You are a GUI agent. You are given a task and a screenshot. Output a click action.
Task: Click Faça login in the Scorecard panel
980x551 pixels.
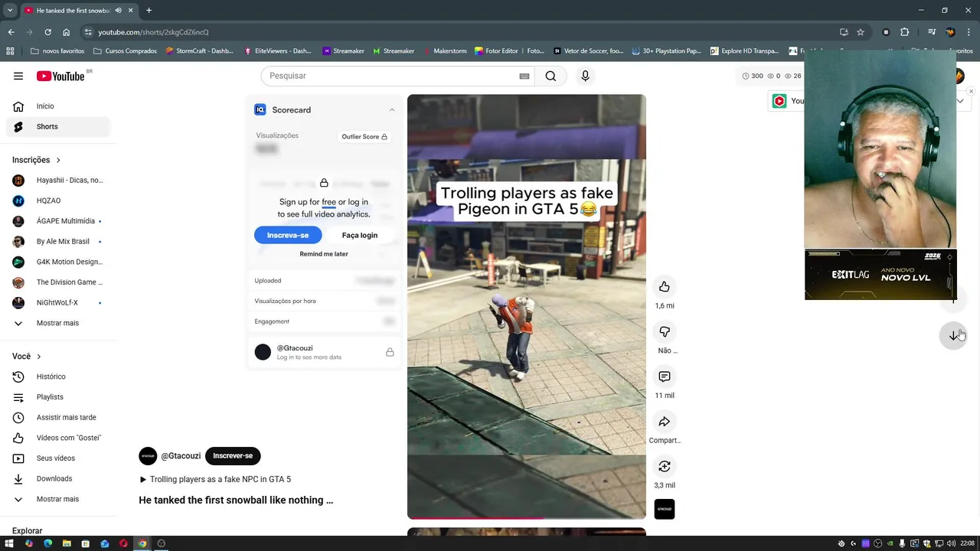click(x=360, y=235)
